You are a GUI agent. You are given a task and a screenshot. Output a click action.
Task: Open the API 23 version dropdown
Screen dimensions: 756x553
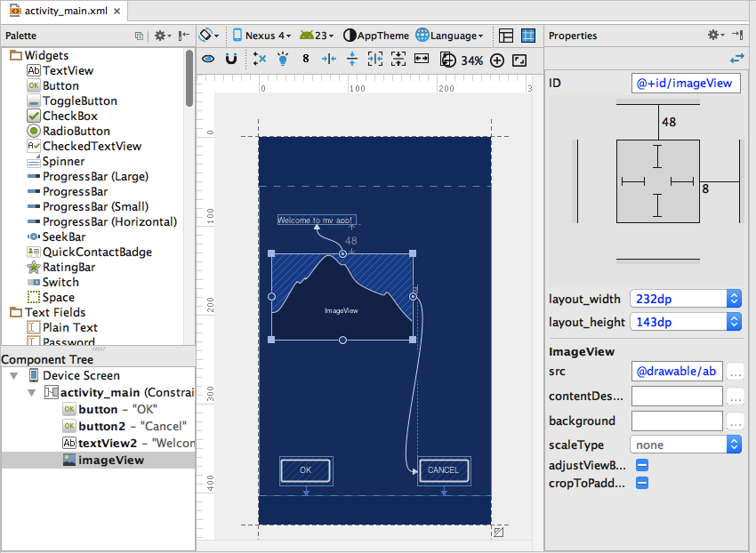(317, 36)
